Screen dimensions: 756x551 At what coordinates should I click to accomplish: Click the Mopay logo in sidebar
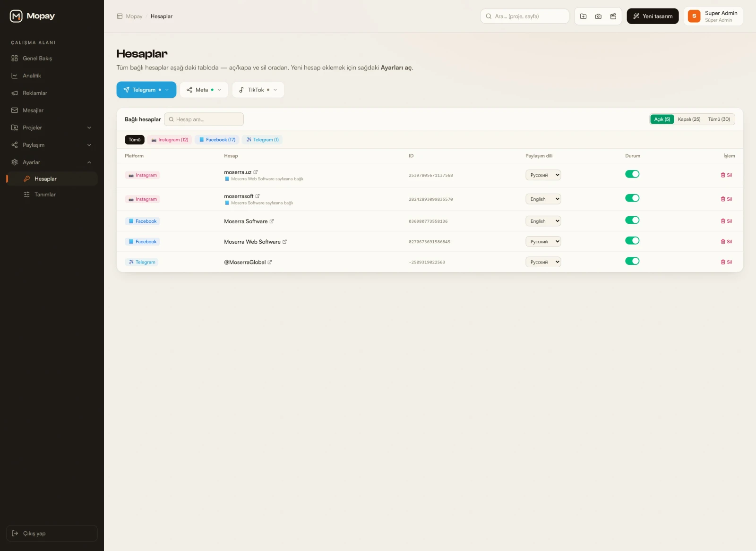32,16
